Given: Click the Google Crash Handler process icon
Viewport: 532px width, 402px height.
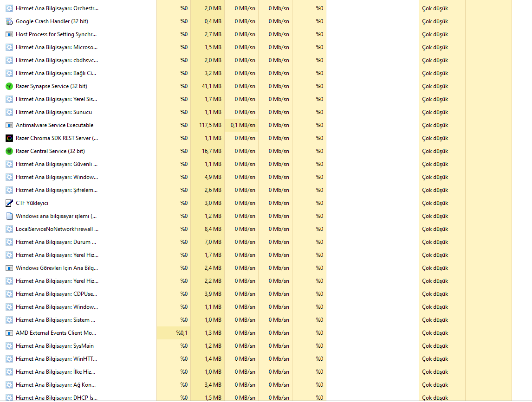Looking at the screenshot, I should (9, 21).
